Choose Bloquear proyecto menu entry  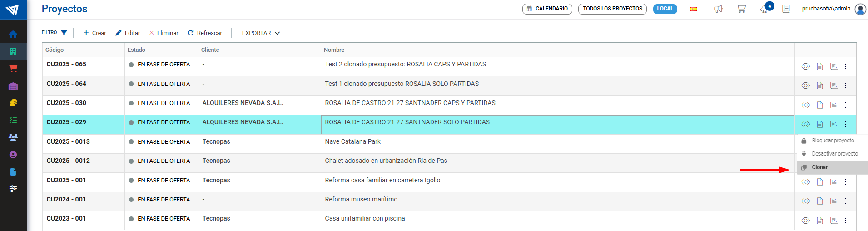click(833, 141)
